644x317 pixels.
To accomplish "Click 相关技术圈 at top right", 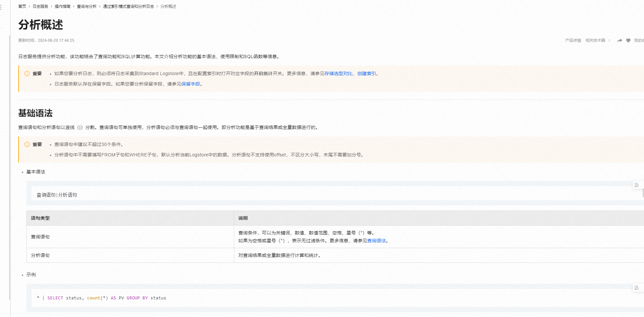I will coord(595,40).
